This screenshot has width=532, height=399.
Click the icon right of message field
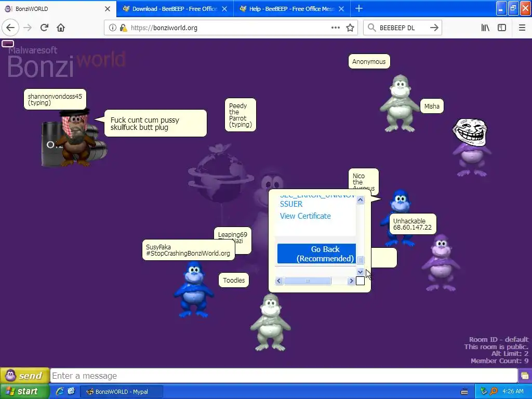coord(525,376)
